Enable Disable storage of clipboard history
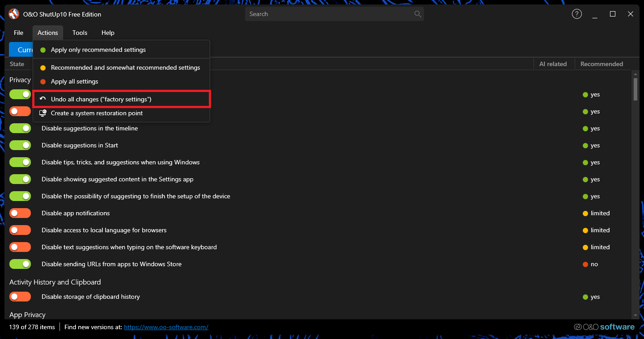Image resolution: width=644 pixels, height=339 pixels. click(20, 297)
